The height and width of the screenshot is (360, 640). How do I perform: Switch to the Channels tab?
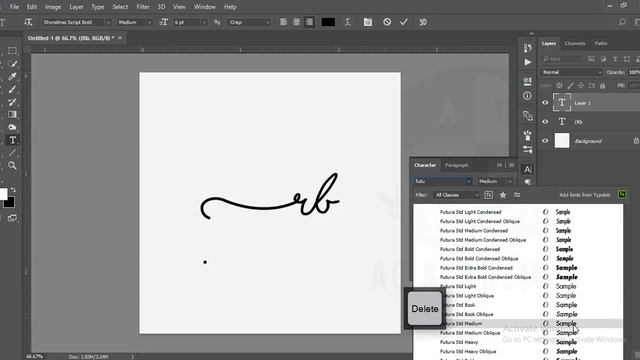[575, 43]
